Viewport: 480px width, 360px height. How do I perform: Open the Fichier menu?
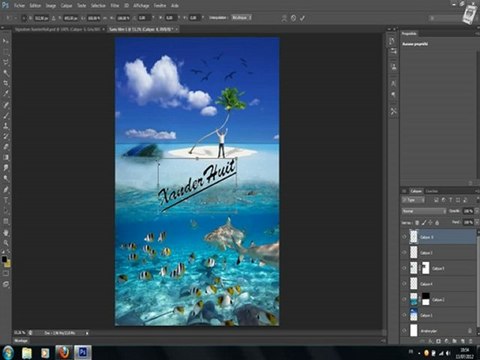(x=19, y=5)
